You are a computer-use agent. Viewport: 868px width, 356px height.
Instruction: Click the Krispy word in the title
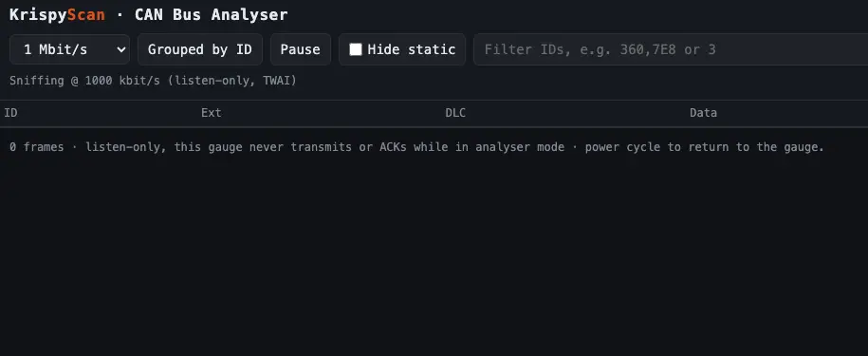click(x=38, y=15)
